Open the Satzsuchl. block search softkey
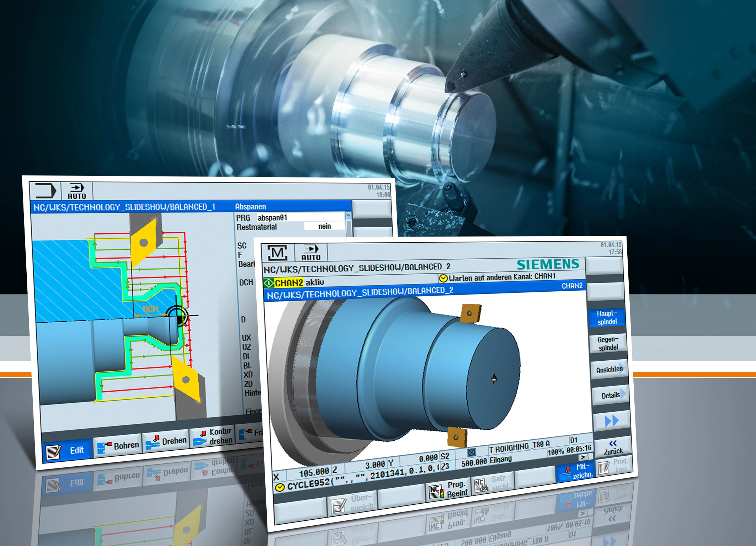Image resolution: width=756 pixels, height=546 pixels. pyautogui.click(x=492, y=484)
